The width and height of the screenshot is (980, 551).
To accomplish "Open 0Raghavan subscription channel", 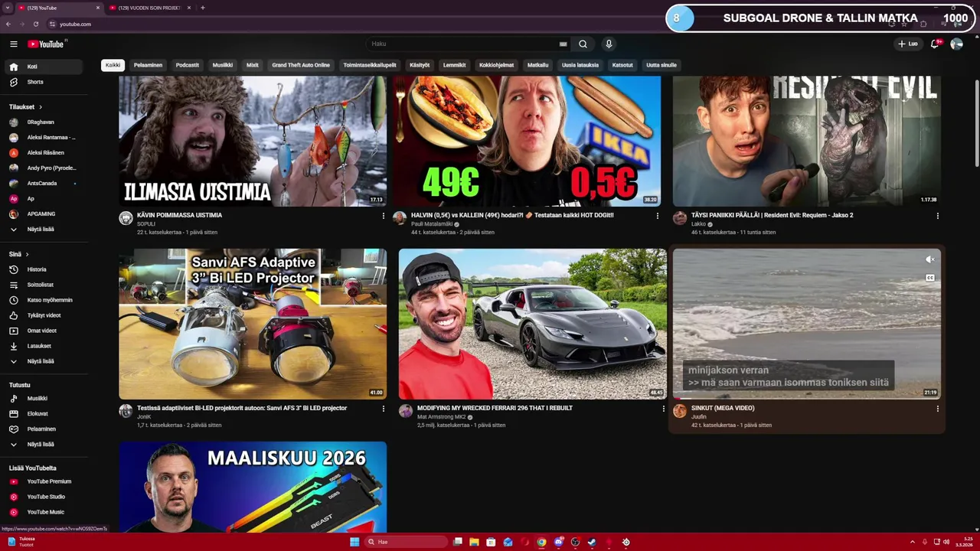I will pyautogui.click(x=43, y=122).
